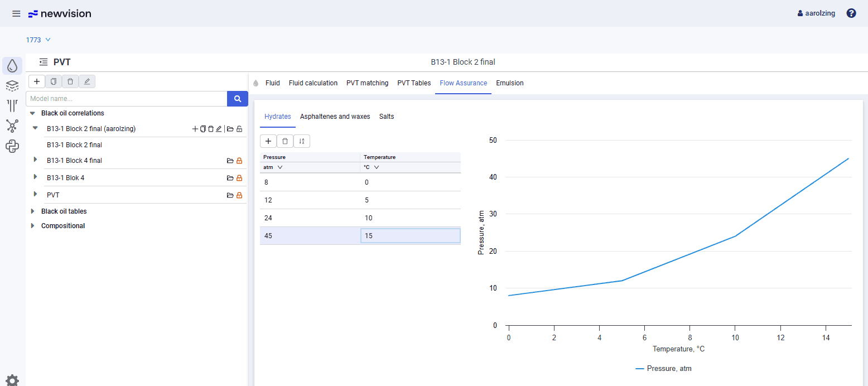Switch to PVT Tables tab

(414, 83)
